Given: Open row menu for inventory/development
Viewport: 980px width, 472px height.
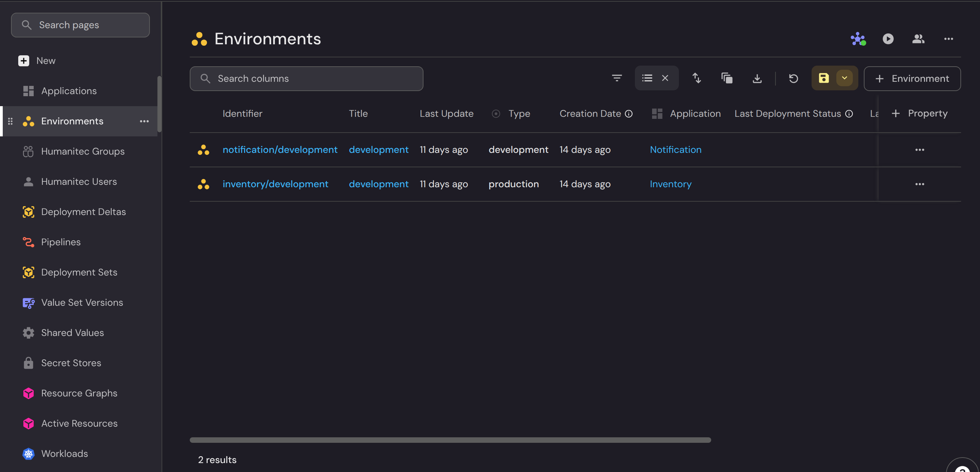Looking at the screenshot, I should 919,184.
